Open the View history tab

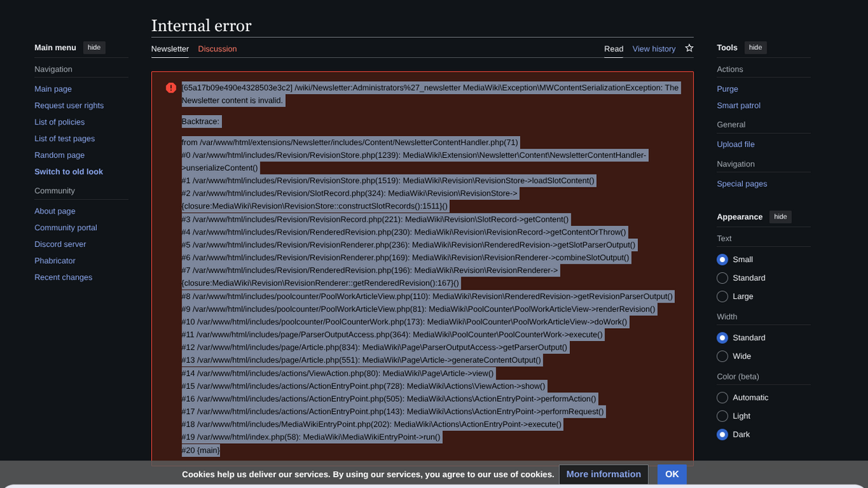tap(653, 49)
